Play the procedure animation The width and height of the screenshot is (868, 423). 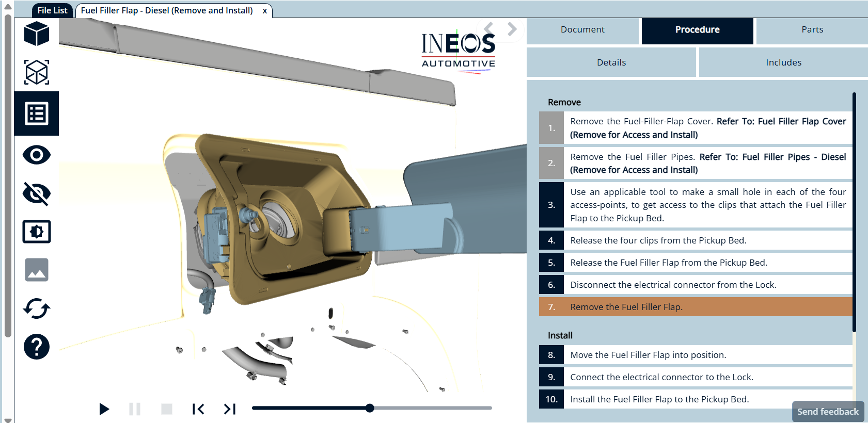[104, 409]
